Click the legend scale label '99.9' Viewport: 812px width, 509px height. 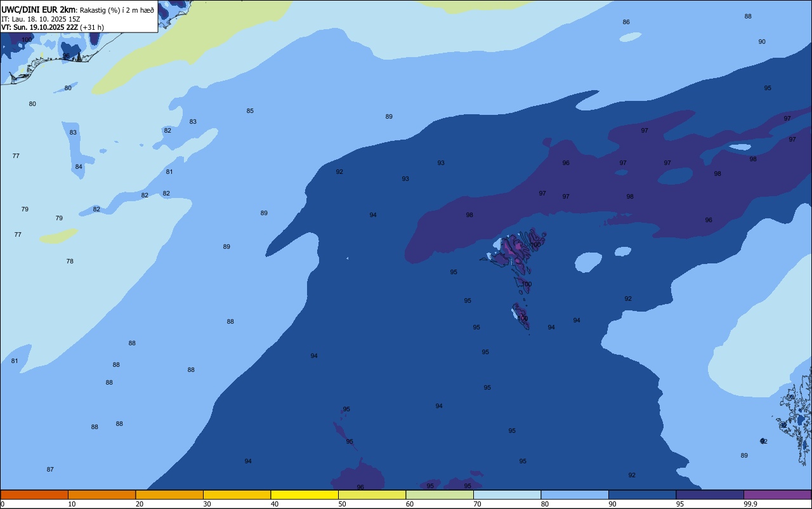pyautogui.click(x=750, y=504)
